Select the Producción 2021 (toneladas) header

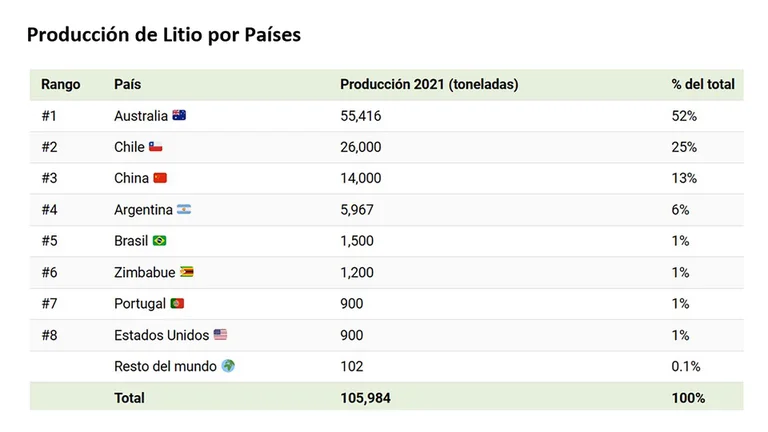tap(429, 85)
